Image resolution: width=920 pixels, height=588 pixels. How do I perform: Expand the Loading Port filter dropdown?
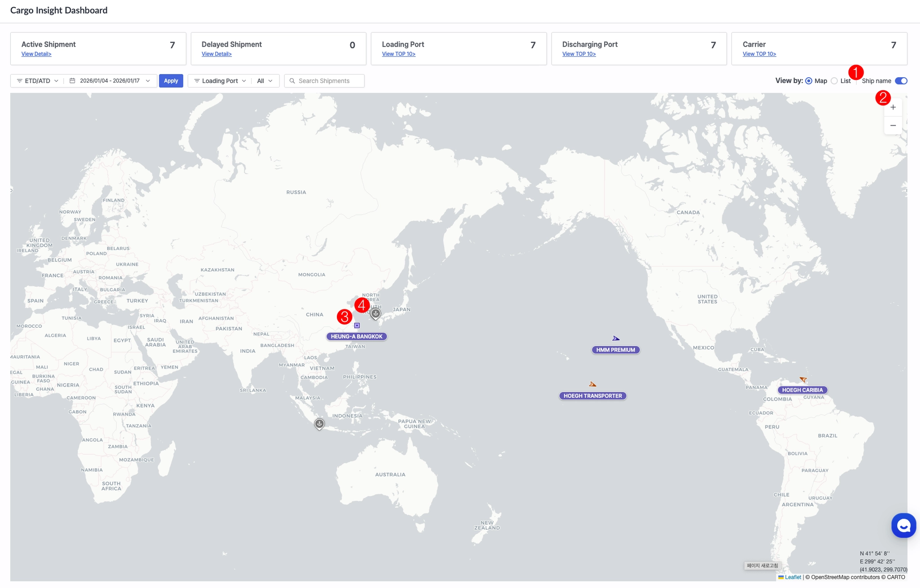pyautogui.click(x=220, y=81)
